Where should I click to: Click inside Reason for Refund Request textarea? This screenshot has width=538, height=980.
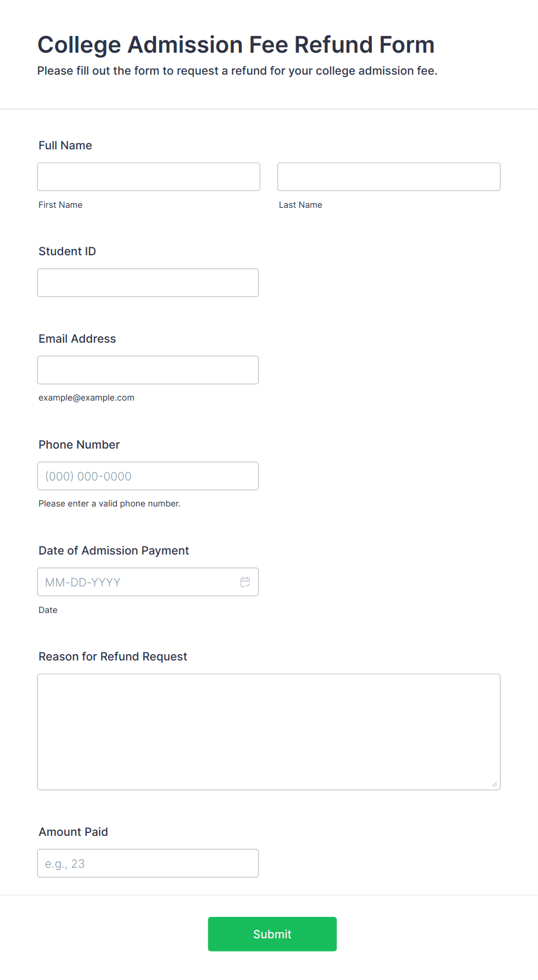click(x=269, y=732)
